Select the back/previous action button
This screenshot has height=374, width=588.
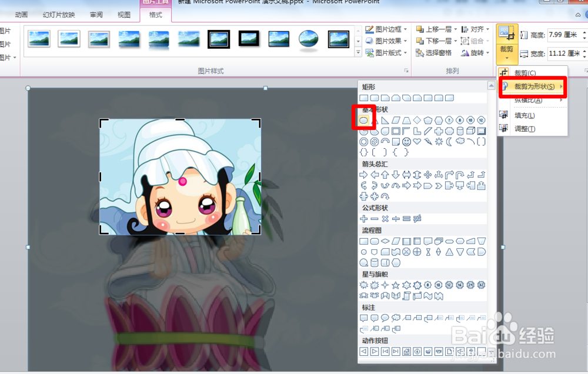point(363,352)
